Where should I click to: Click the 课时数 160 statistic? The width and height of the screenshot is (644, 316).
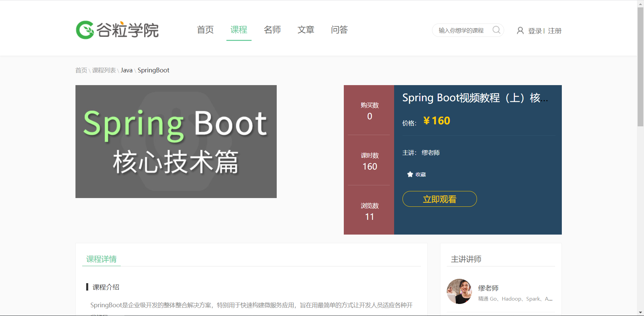[x=370, y=161]
